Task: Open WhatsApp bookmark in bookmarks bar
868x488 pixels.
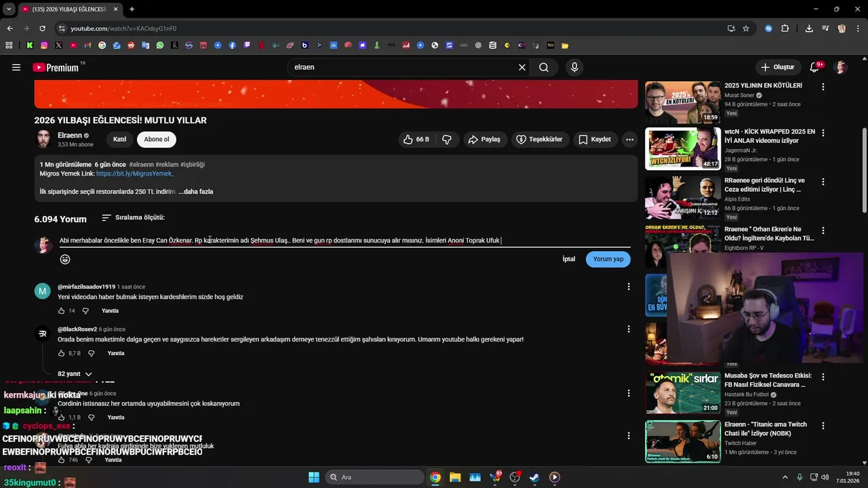Action: (x=160, y=45)
